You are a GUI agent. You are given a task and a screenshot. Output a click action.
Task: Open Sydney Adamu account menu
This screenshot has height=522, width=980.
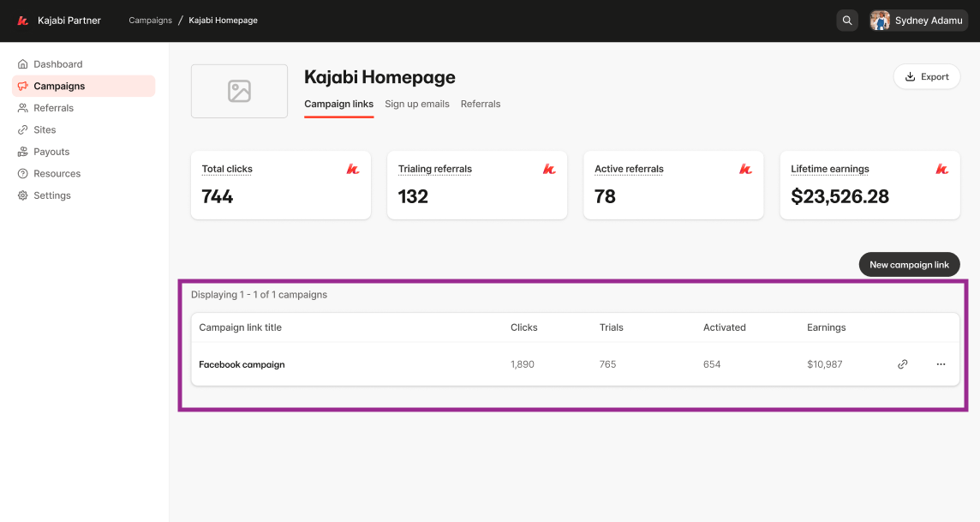(x=918, y=21)
